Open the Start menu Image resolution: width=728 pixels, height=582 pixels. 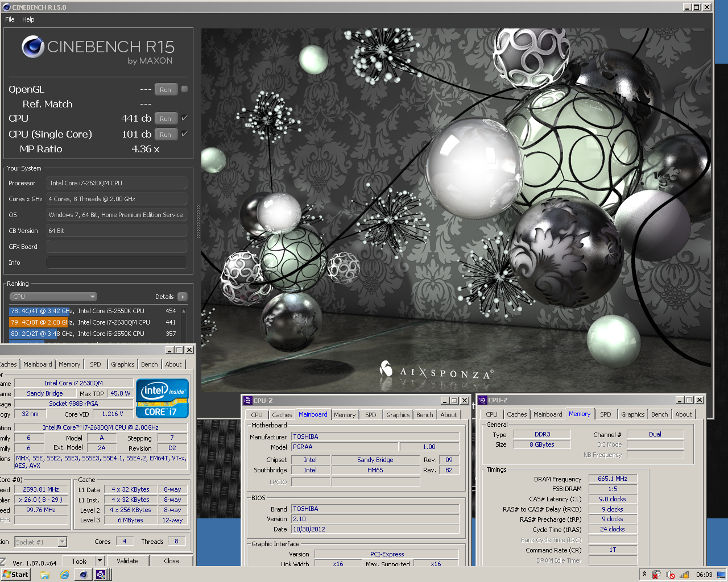click(15, 575)
